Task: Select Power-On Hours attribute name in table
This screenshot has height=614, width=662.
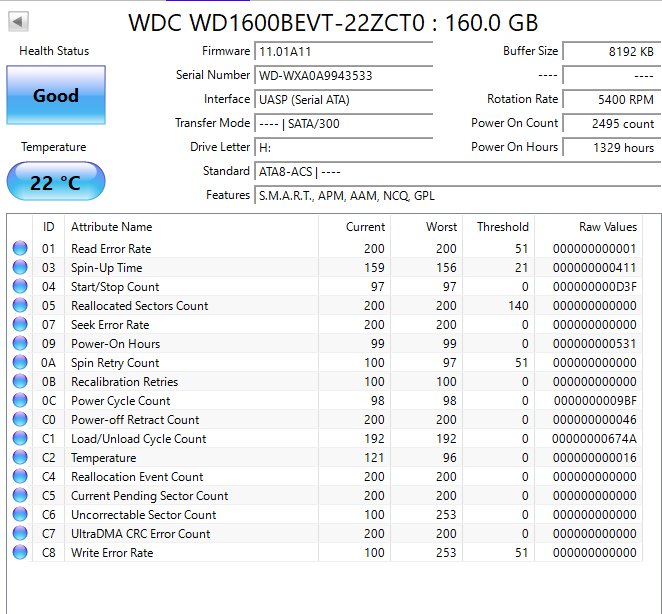Action: pos(115,344)
